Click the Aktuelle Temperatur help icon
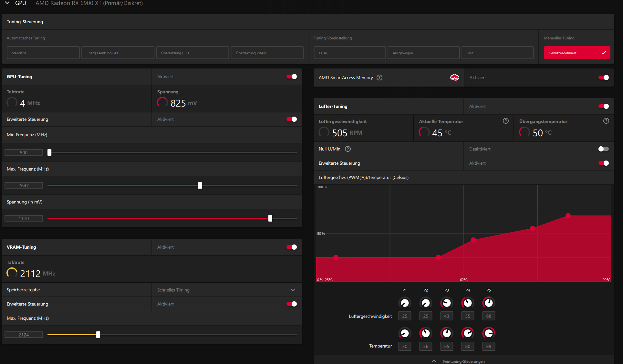 505,121
